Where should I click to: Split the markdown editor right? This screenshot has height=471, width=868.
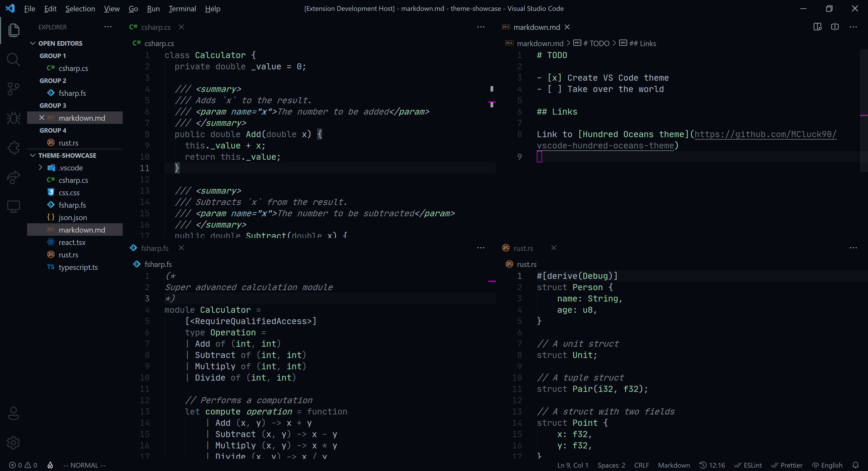(835, 27)
